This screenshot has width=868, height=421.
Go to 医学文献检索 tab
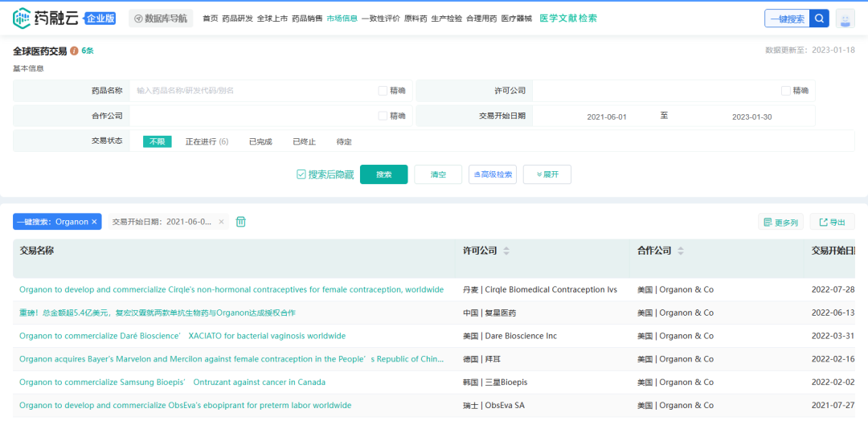(567, 18)
